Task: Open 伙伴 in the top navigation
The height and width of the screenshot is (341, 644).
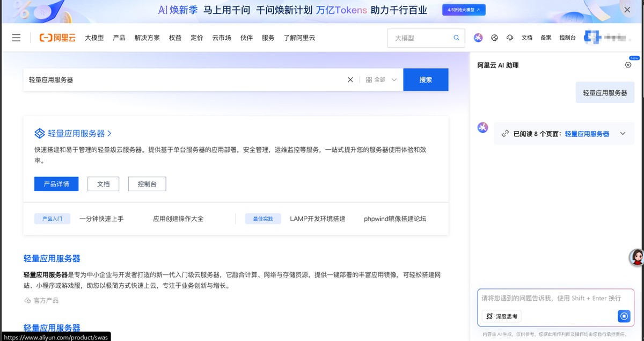Action: [246, 38]
